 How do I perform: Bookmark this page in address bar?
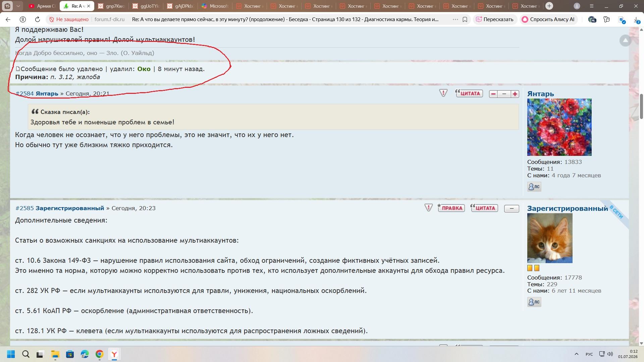coord(465,19)
